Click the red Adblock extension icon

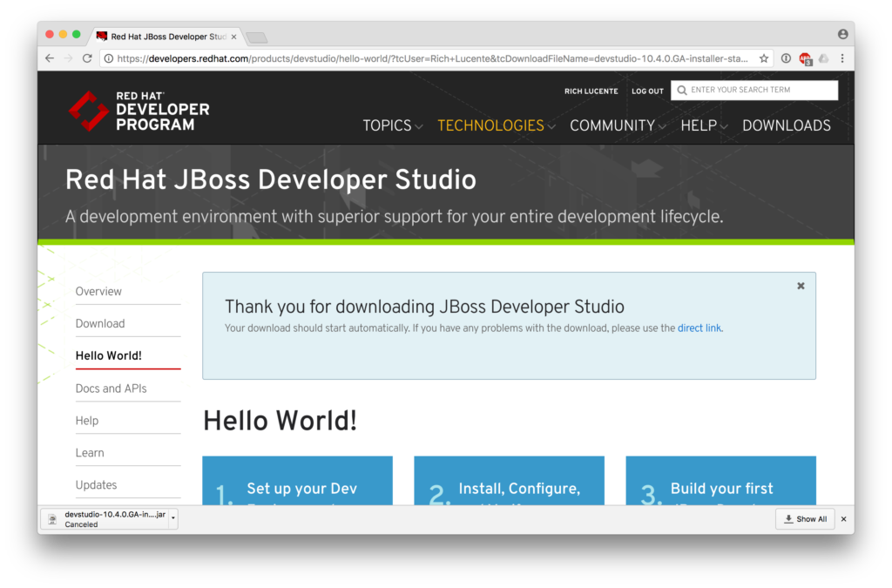pos(806,58)
